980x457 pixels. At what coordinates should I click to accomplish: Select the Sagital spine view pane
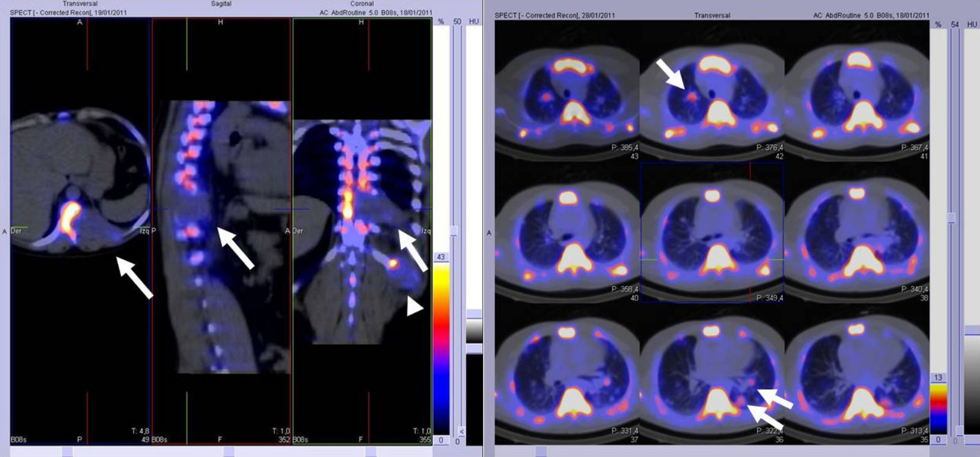(x=221, y=233)
